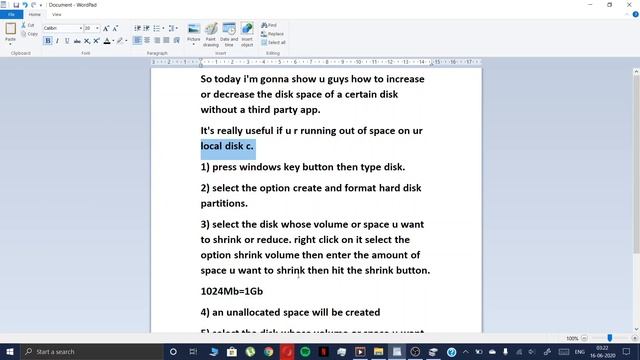This screenshot has height=360, width=640.
Task: Open Netflix from taskbar
Action: pos(324,351)
